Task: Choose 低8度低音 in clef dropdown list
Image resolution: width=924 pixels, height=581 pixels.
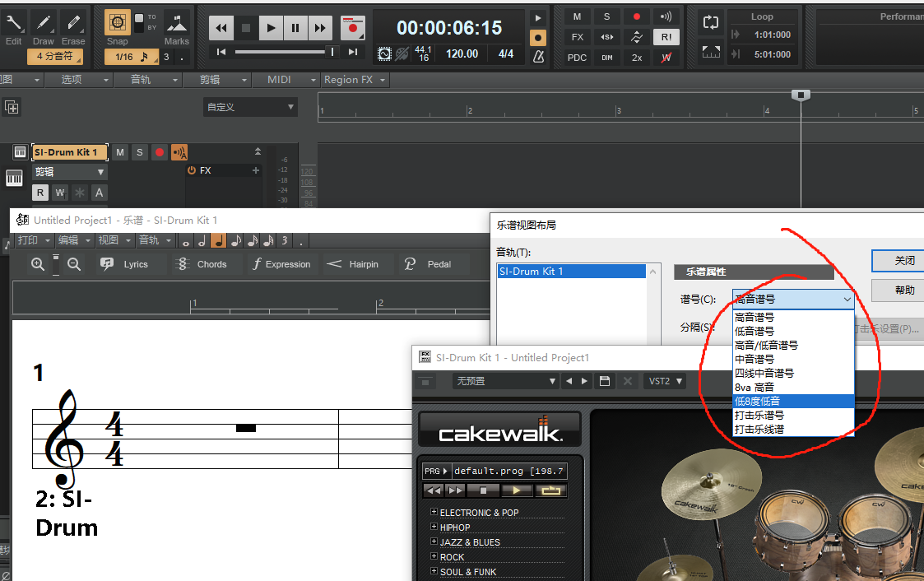Action: pos(793,402)
